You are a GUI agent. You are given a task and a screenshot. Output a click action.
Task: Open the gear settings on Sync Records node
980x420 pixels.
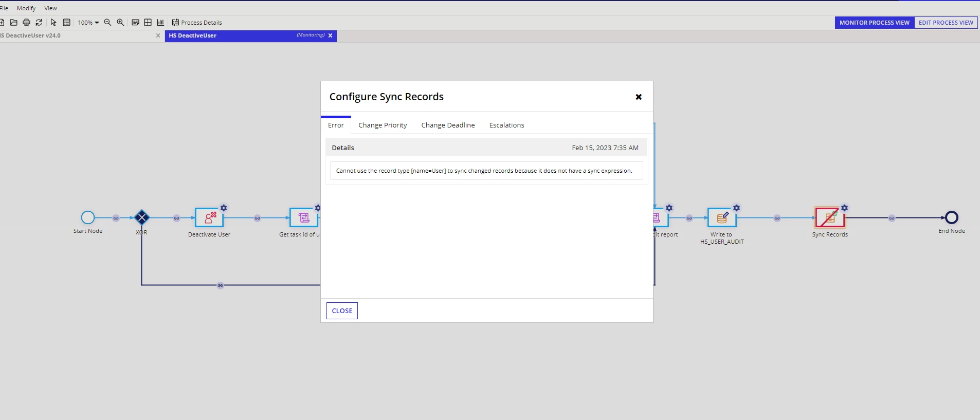point(845,208)
